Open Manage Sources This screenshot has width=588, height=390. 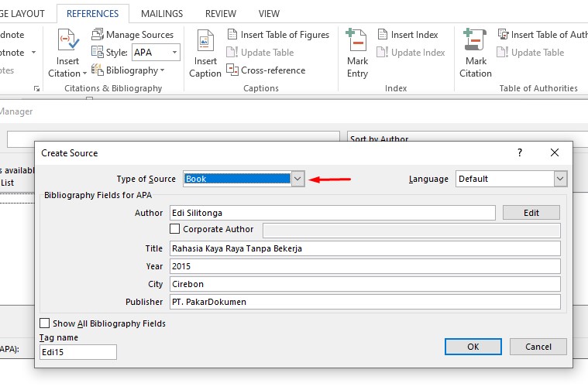(132, 35)
